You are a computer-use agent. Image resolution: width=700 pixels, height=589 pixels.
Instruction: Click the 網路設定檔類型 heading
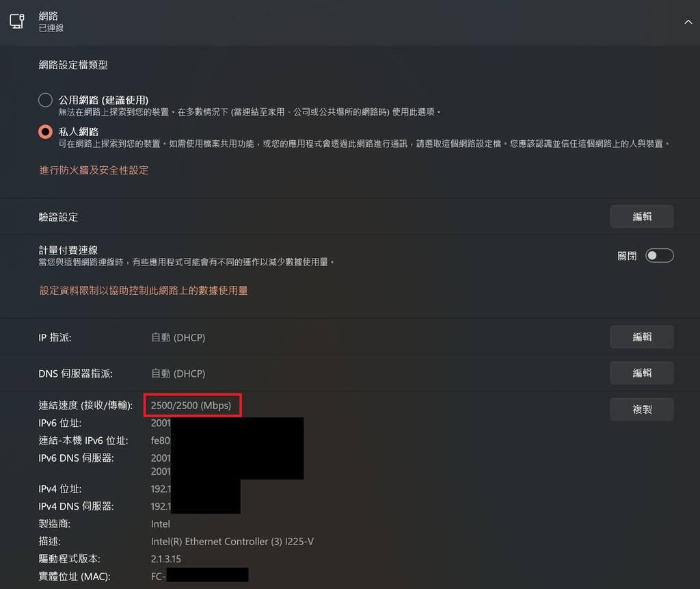(x=72, y=65)
